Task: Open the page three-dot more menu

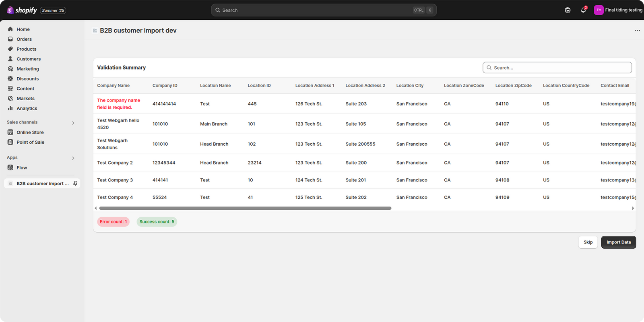Action: (x=637, y=31)
